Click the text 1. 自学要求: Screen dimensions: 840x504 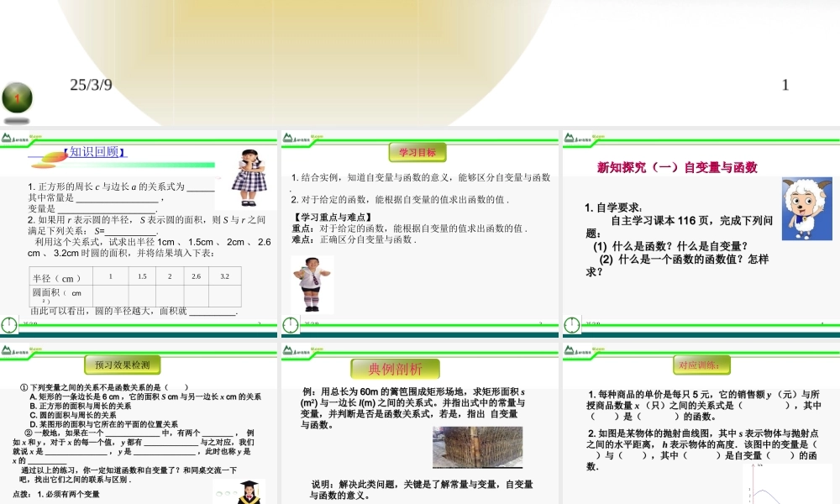point(613,207)
